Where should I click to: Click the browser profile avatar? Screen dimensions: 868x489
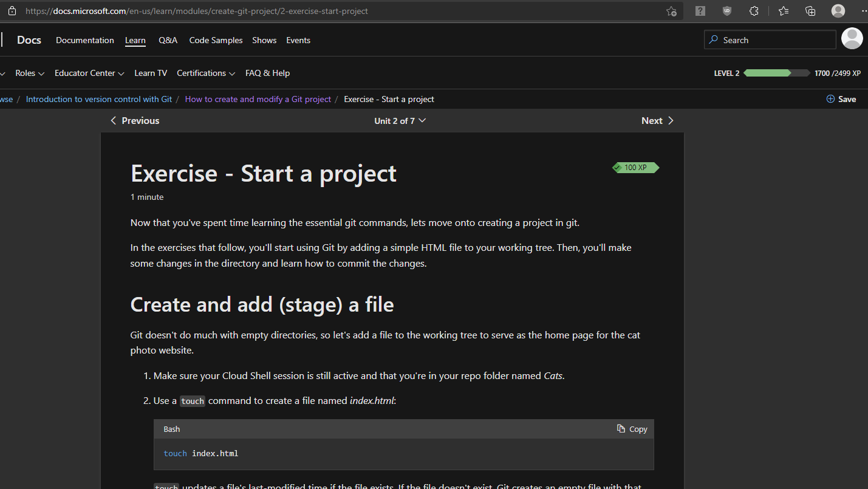click(838, 11)
